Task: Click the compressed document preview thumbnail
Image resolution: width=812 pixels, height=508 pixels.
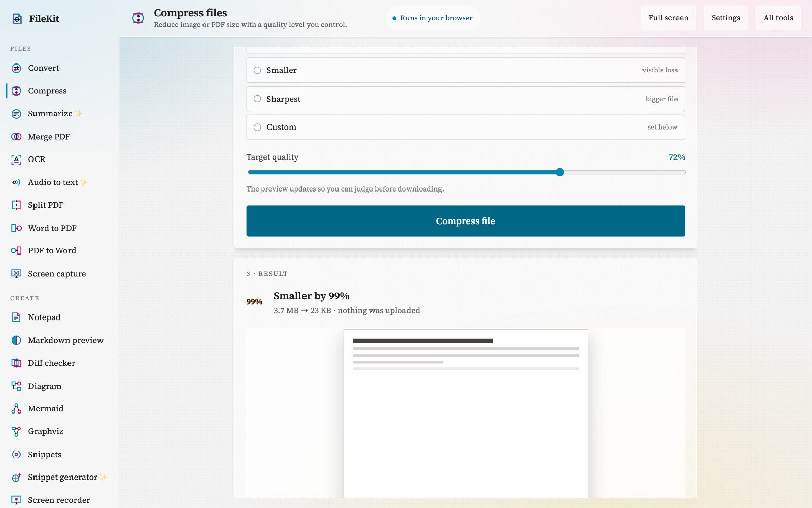Action: [465, 414]
